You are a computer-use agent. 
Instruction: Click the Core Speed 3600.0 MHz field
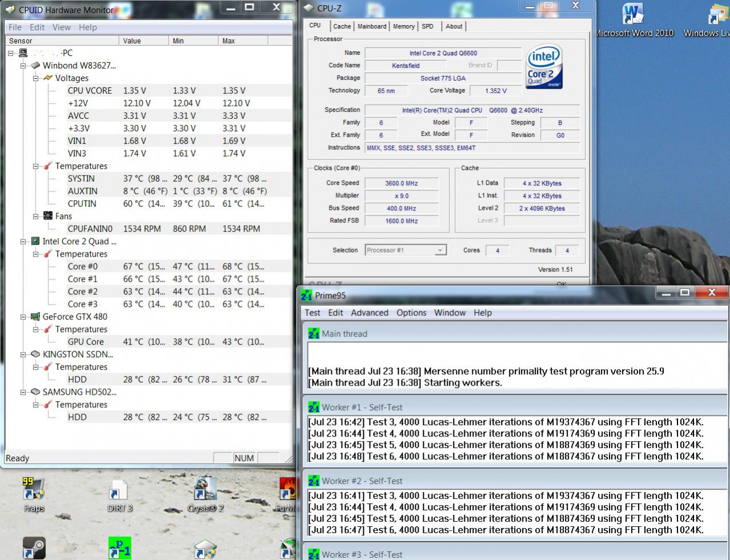pyautogui.click(x=402, y=183)
